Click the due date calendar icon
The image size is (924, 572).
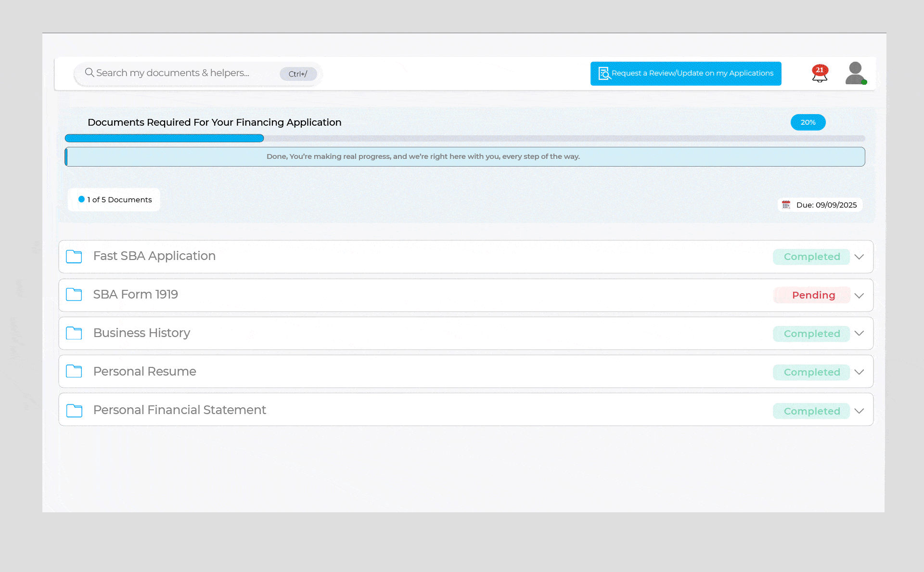pyautogui.click(x=786, y=205)
